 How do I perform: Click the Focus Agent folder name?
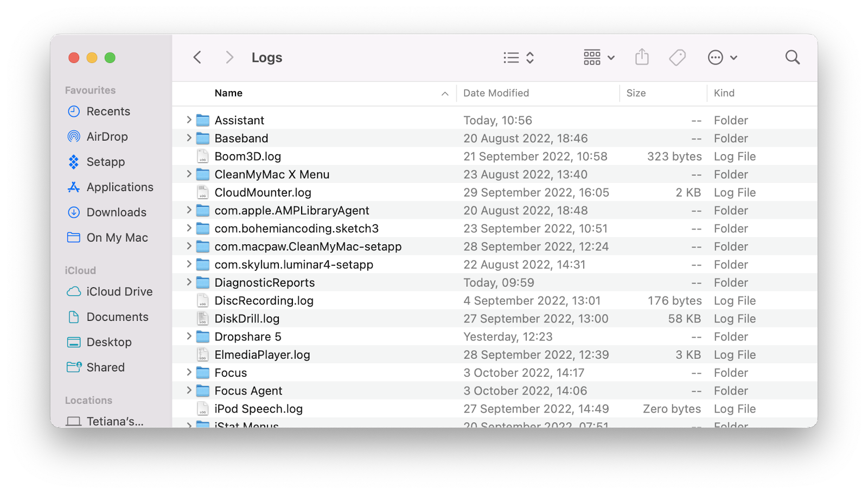coord(248,391)
